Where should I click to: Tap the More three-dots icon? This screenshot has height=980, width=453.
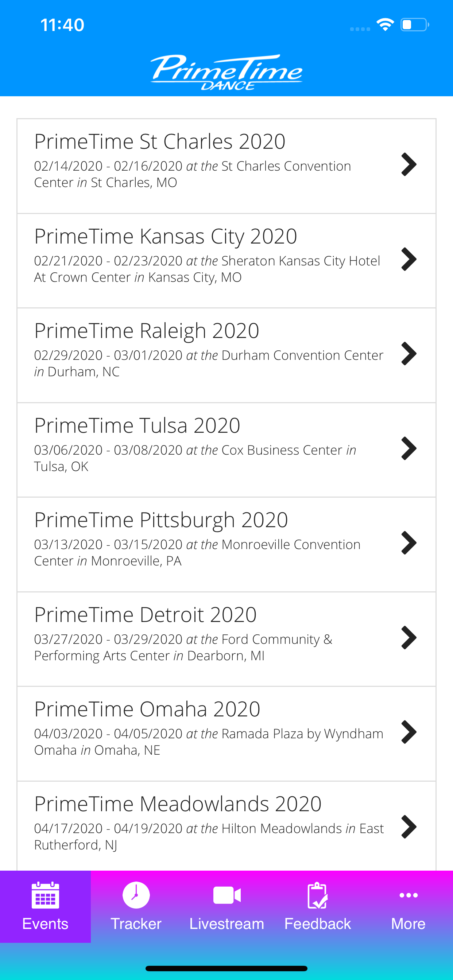pos(409,895)
